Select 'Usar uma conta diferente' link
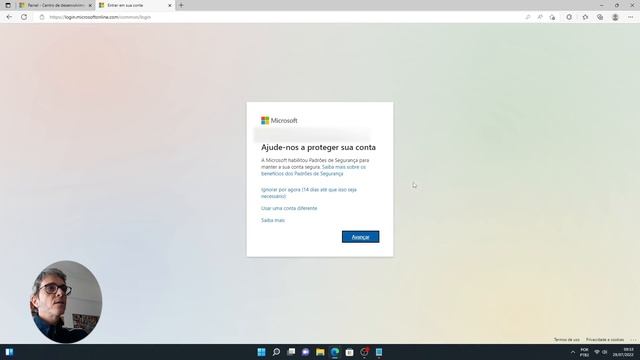 [289, 208]
